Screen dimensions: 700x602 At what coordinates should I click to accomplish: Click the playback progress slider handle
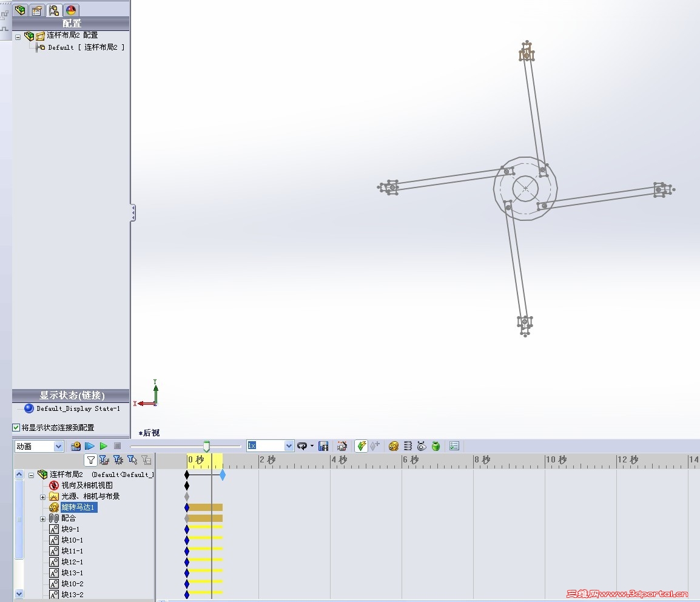pyautogui.click(x=206, y=446)
